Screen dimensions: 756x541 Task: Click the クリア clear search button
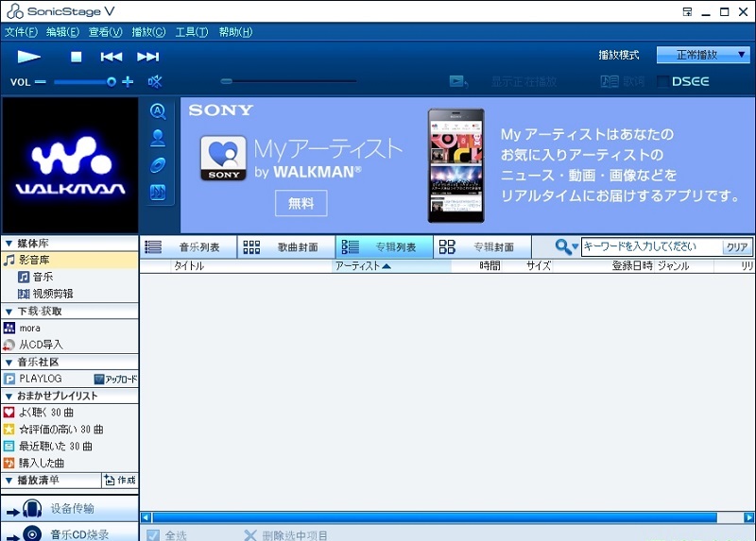tap(737, 247)
